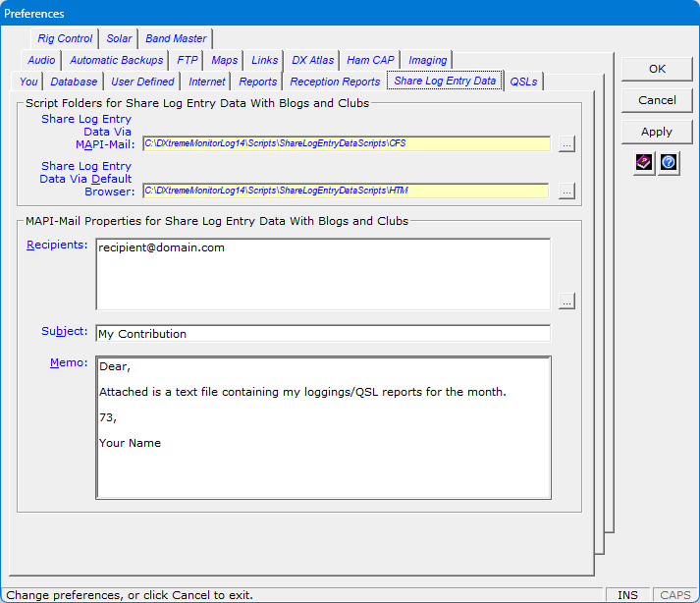Click the OK button
Viewport: 700px width, 603px height.
click(x=657, y=69)
